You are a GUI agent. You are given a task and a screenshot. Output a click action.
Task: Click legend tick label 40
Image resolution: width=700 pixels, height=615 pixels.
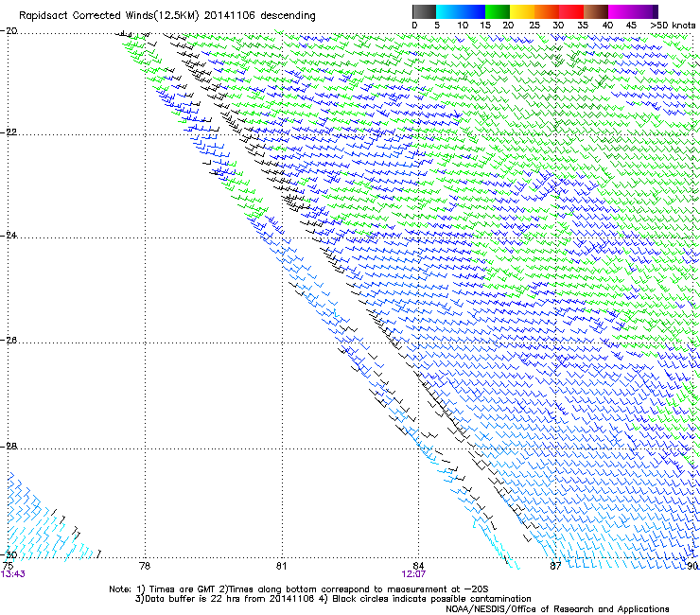pos(607,26)
